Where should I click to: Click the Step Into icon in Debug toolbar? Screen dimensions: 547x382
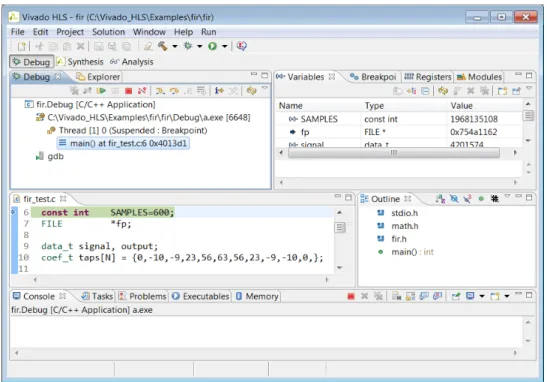pos(160,91)
